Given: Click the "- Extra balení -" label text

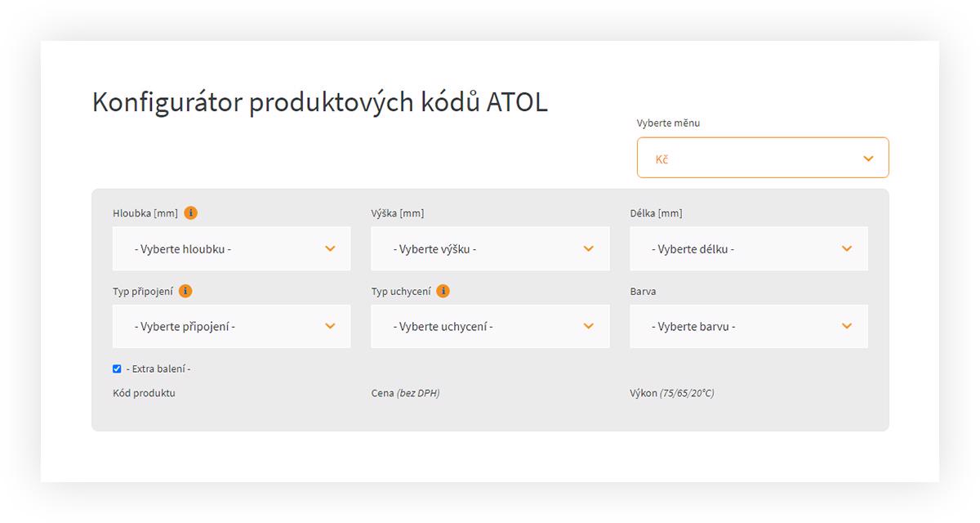Looking at the screenshot, I should coord(158,369).
